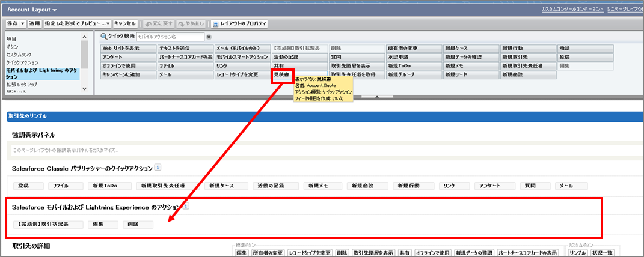Expand the preview-as format dropdown
This screenshot has height=257, width=644.
pyautogui.click(x=108, y=23)
